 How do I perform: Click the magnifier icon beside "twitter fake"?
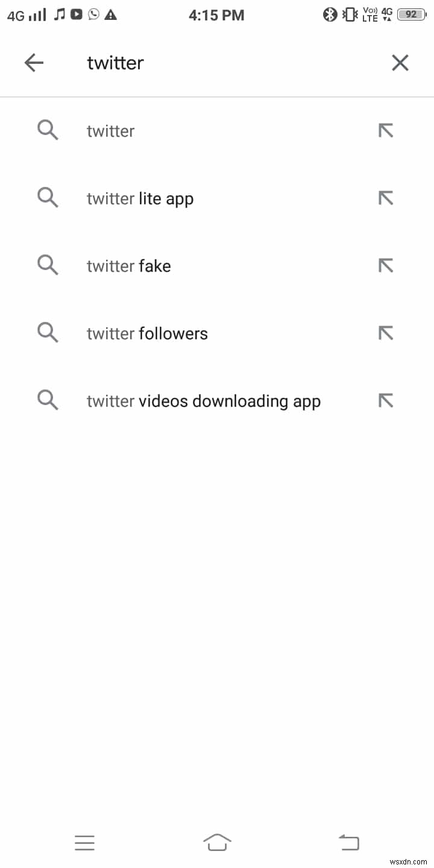[48, 265]
